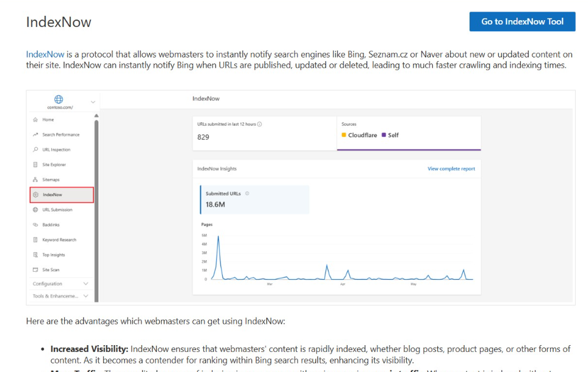Click the Home icon in sidebar

coord(35,120)
